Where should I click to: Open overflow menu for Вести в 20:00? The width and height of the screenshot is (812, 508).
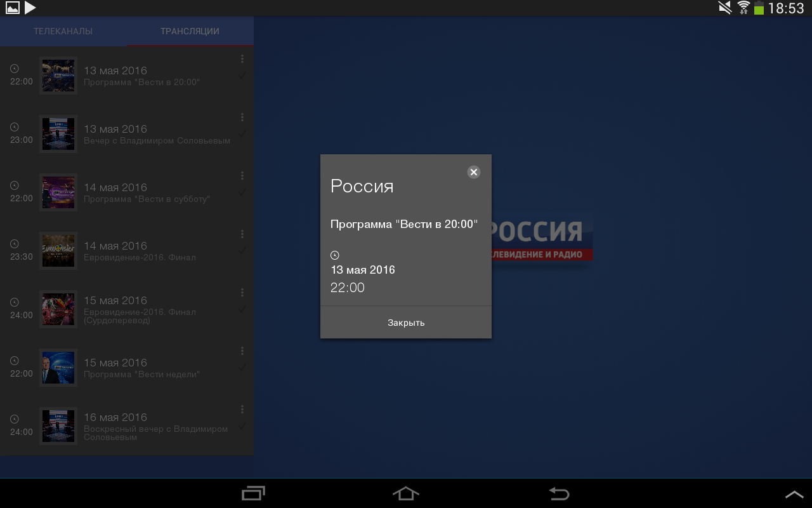pos(242,58)
